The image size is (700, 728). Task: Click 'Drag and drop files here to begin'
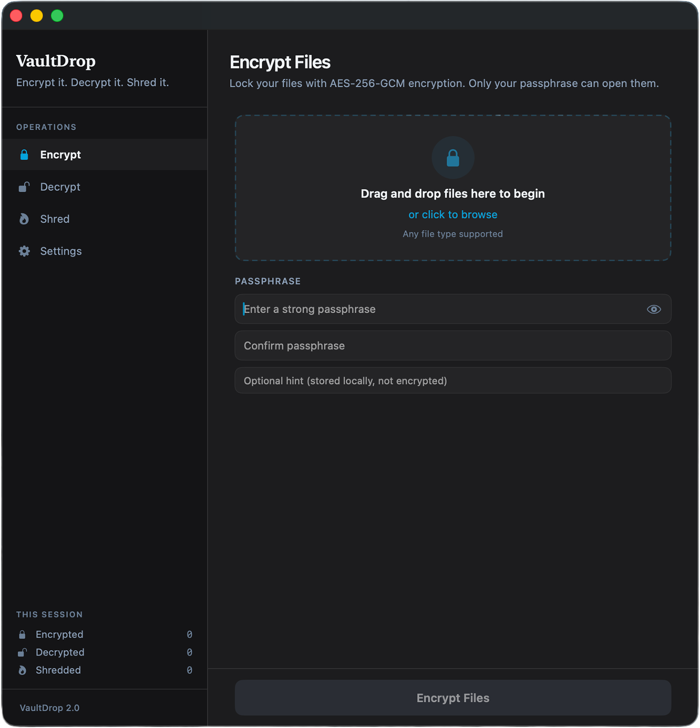(453, 194)
